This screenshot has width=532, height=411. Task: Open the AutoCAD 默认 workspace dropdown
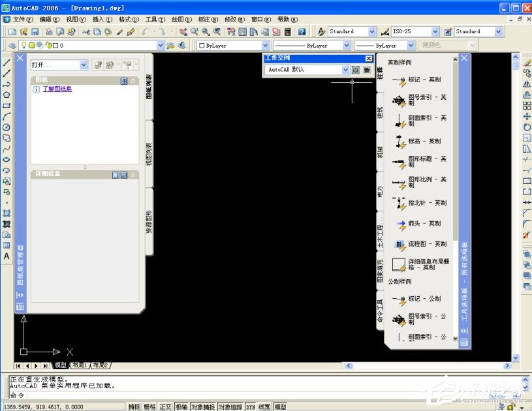click(345, 70)
